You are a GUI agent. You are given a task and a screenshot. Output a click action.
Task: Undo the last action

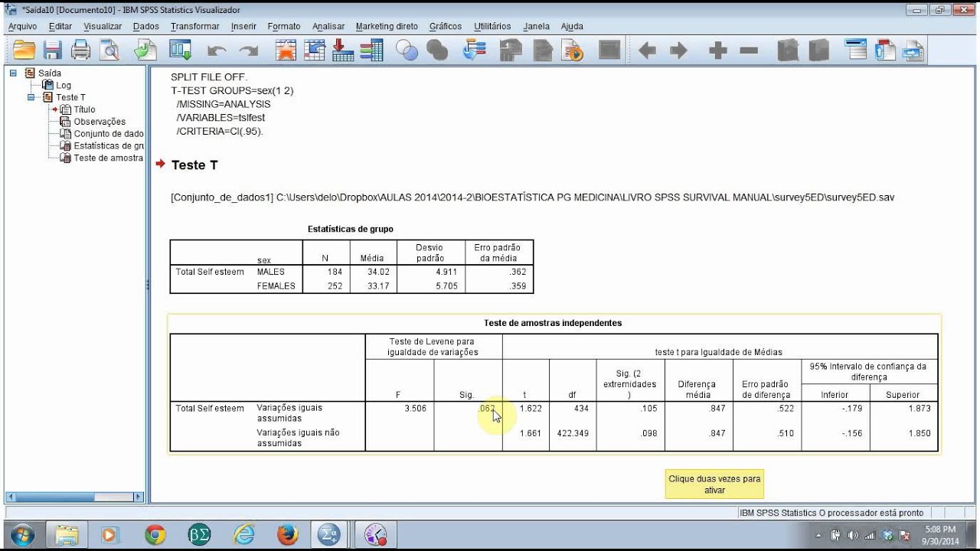click(217, 51)
